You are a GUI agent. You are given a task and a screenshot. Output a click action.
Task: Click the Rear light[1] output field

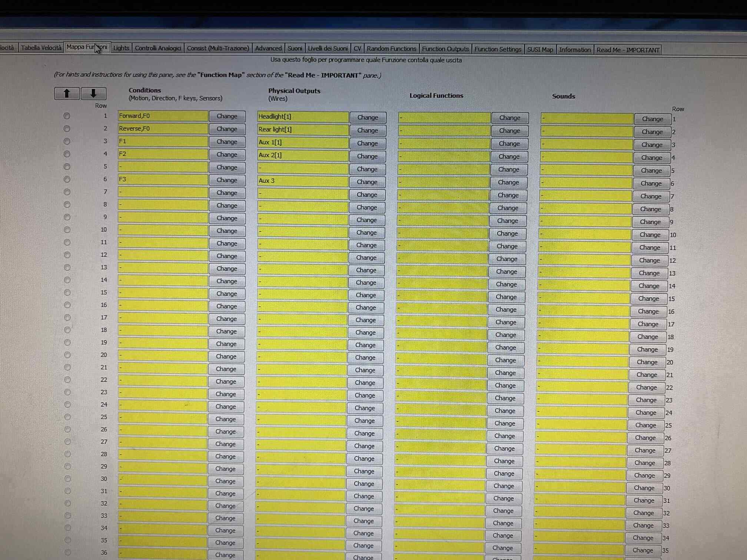tap(303, 130)
